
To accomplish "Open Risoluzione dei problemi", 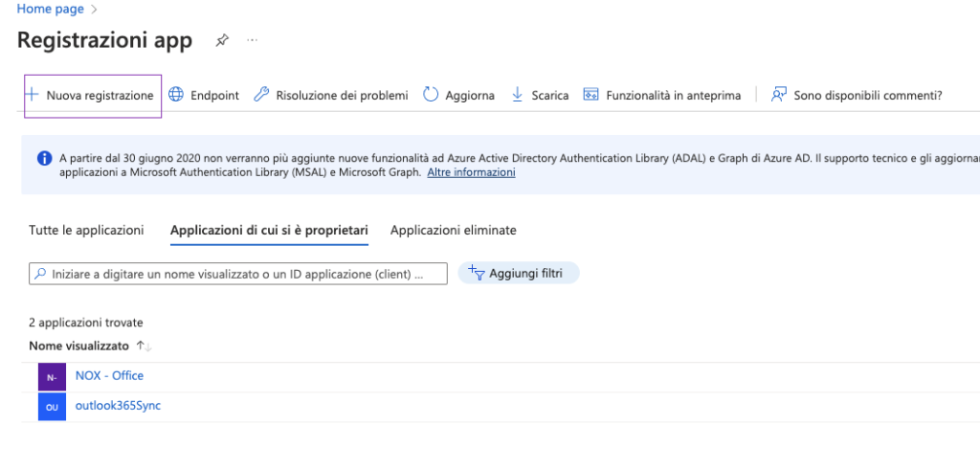I will pos(342,96).
